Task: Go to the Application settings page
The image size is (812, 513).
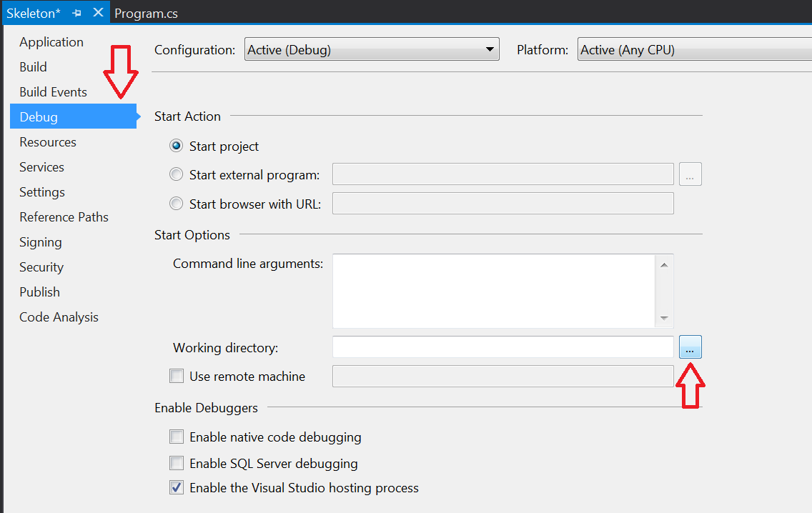Action: click(x=51, y=42)
